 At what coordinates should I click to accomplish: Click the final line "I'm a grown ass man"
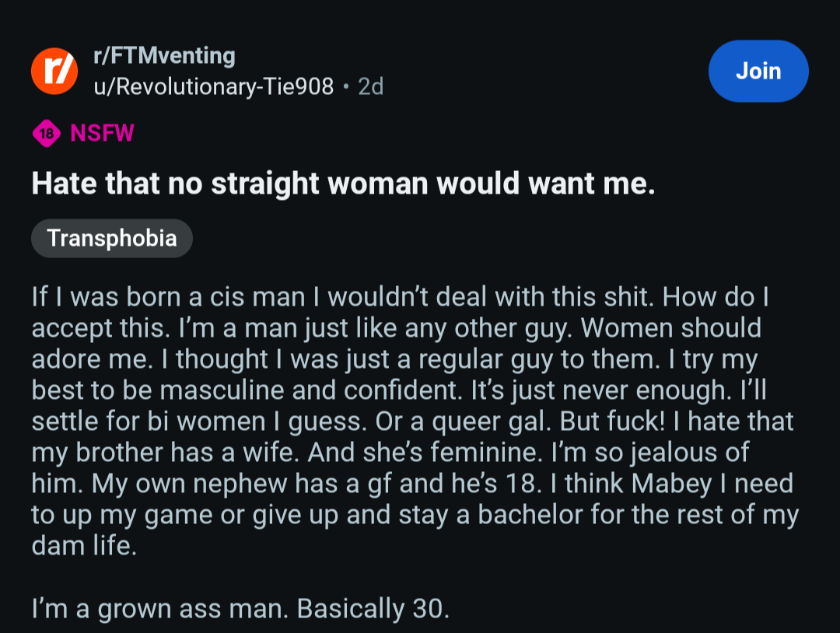(240, 608)
